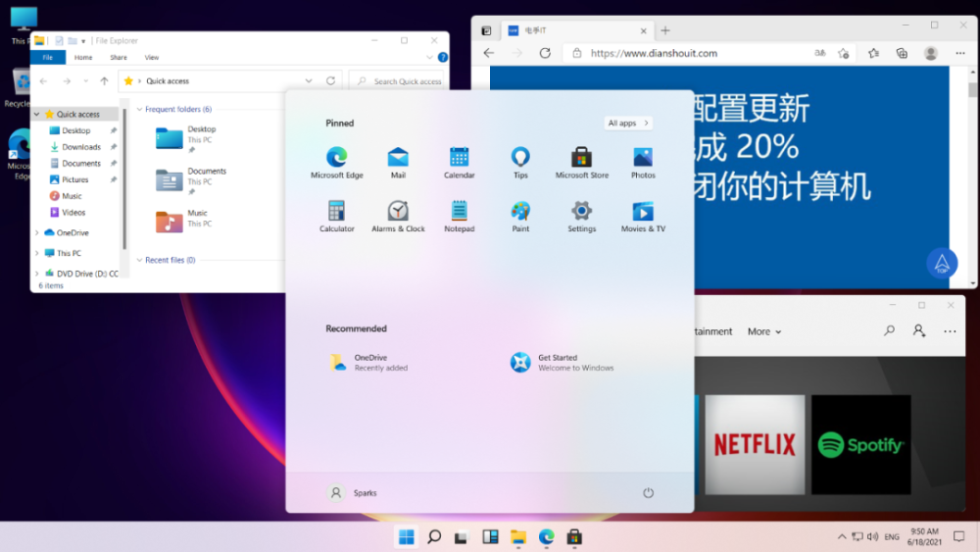Open Calculator from pinned apps
Image resolution: width=980 pixels, height=552 pixels.
coord(336,217)
